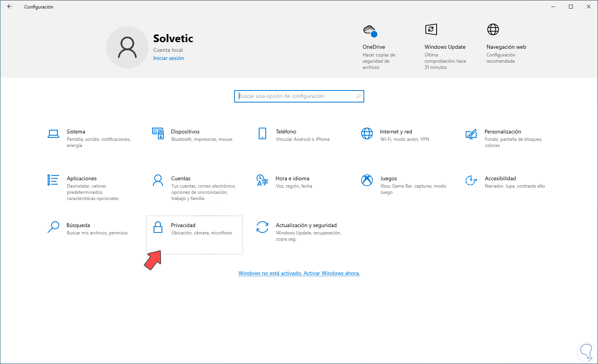The height and width of the screenshot is (364, 598).
Task: Click 'Configuración recomendada' text
Action: tap(501, 58)
